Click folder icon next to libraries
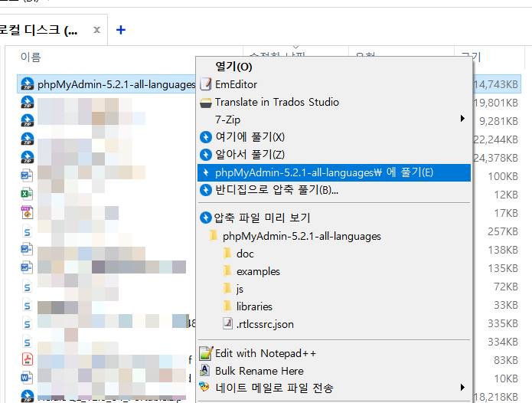532x403 pixels. (x=227, y=306)
